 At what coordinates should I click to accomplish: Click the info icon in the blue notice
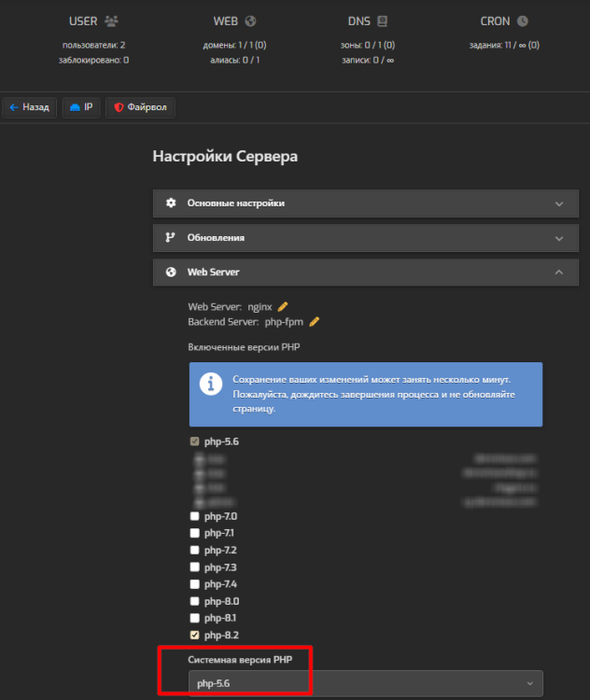pos(214,383)
